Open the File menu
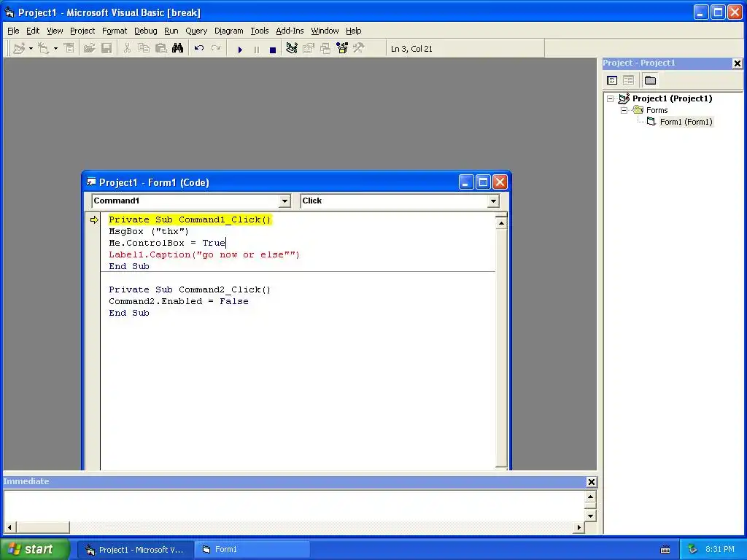The height and width of the screenshot is (560, 747). pyautogui.click(x=13, y=31)
